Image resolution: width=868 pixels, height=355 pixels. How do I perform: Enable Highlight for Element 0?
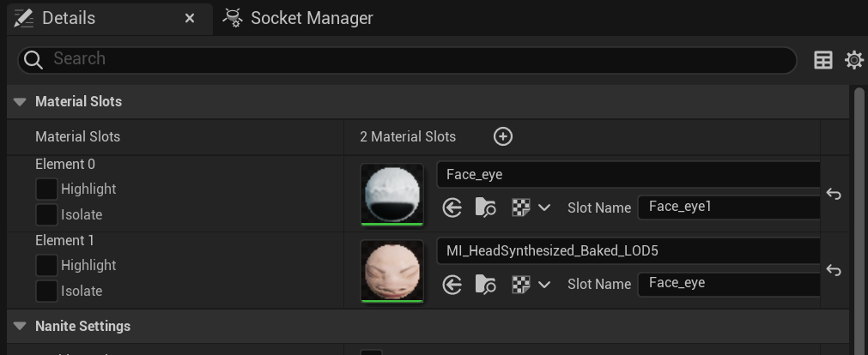click(46, 189)
